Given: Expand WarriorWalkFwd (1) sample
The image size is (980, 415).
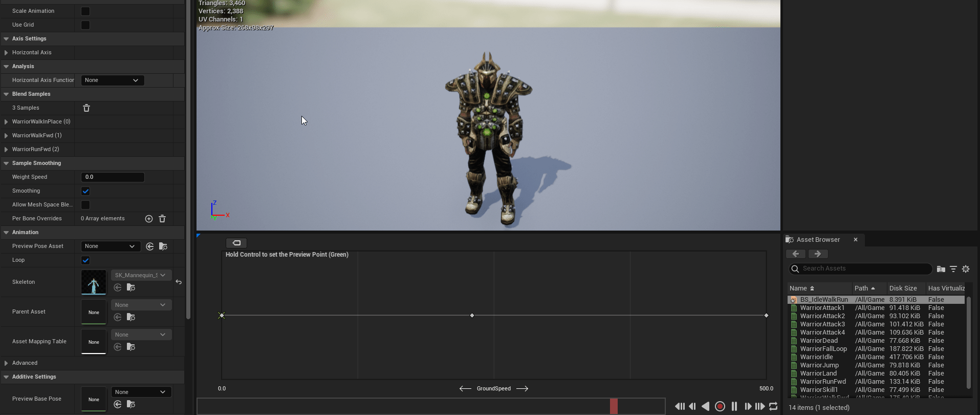Looking at the screenshot, I should click(x=6, y=136).
